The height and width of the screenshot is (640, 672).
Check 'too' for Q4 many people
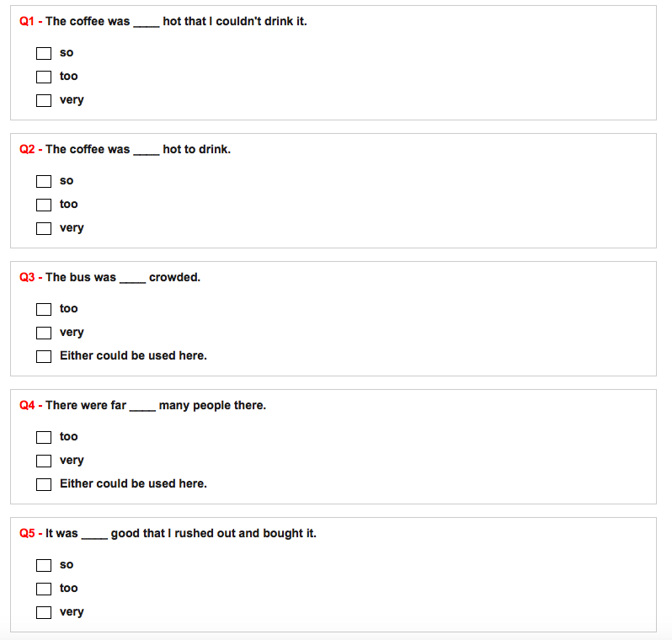(44, 437)
